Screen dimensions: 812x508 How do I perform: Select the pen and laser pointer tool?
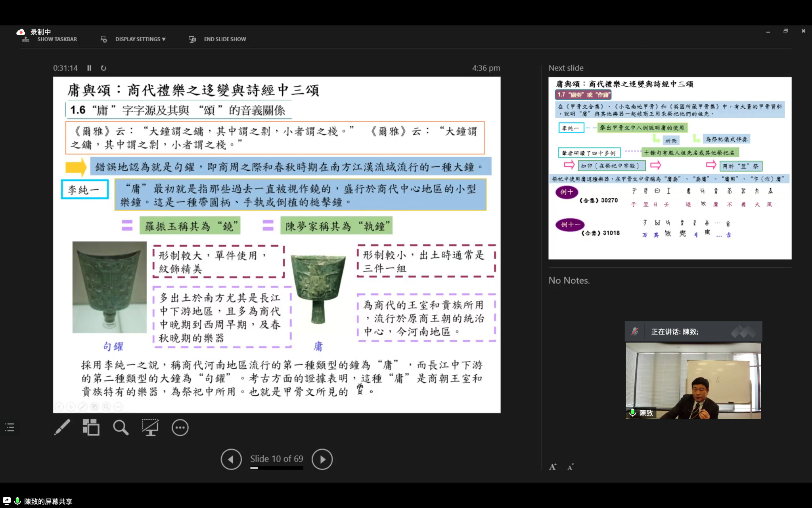(62, 427)
